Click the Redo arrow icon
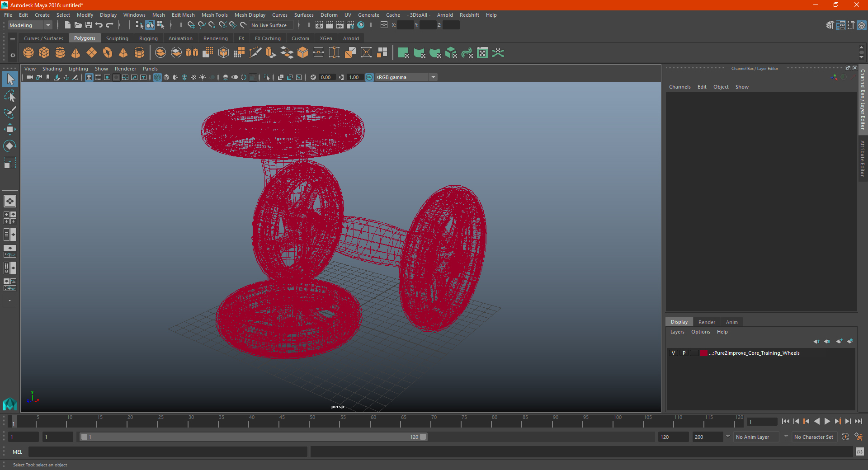This screenshot has height=470, width=868. pos(109,25)
